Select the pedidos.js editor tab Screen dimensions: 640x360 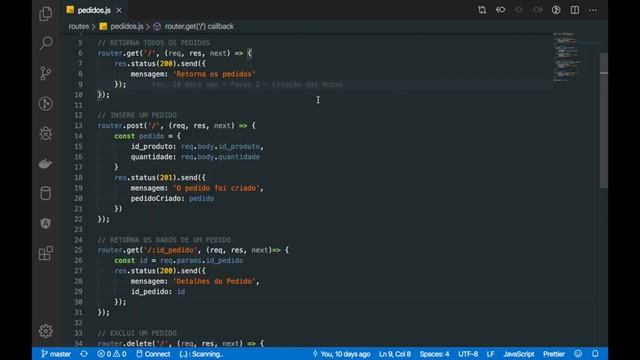[x=94, y=10]
